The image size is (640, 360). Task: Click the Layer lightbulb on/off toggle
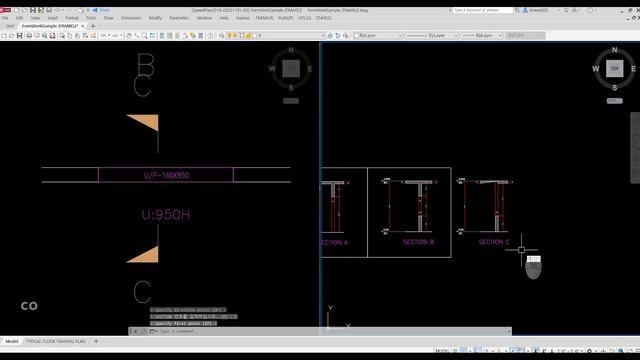point(229,36)
